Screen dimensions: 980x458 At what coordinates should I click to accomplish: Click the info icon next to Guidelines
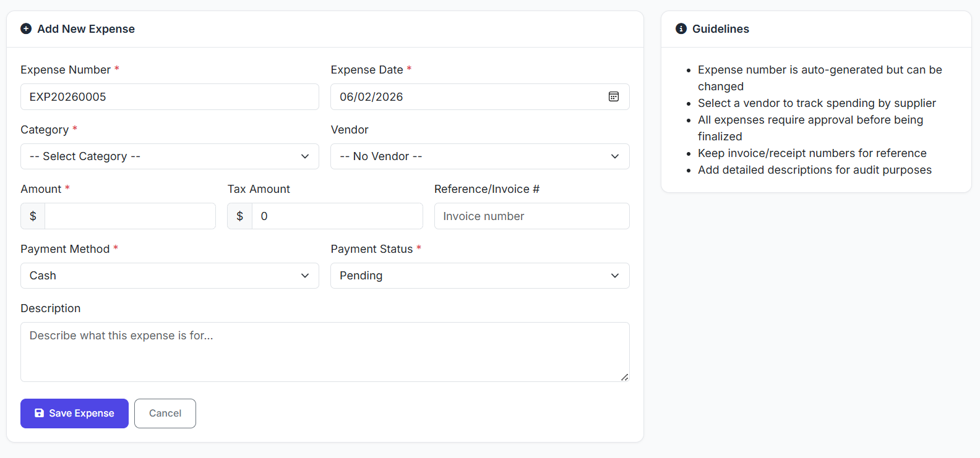tap(681, 29)
